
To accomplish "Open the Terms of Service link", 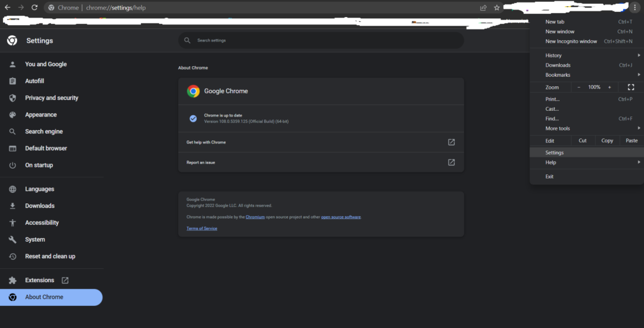I will (x=202, y=229).
